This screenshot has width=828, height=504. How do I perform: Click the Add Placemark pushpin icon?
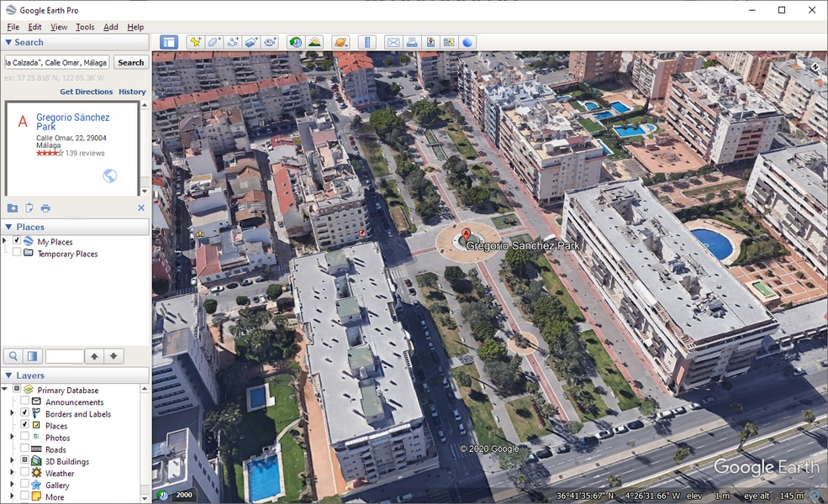coord(195,42)
